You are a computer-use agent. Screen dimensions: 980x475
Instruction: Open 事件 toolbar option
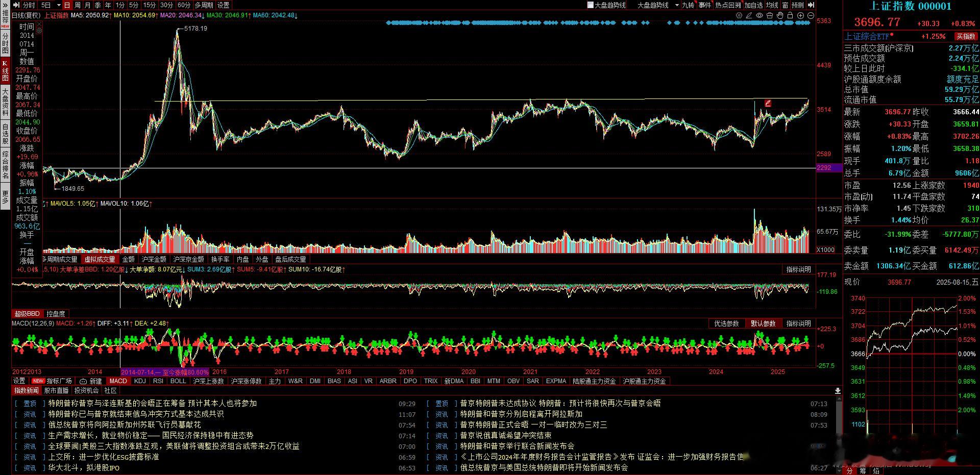(705, 5)
